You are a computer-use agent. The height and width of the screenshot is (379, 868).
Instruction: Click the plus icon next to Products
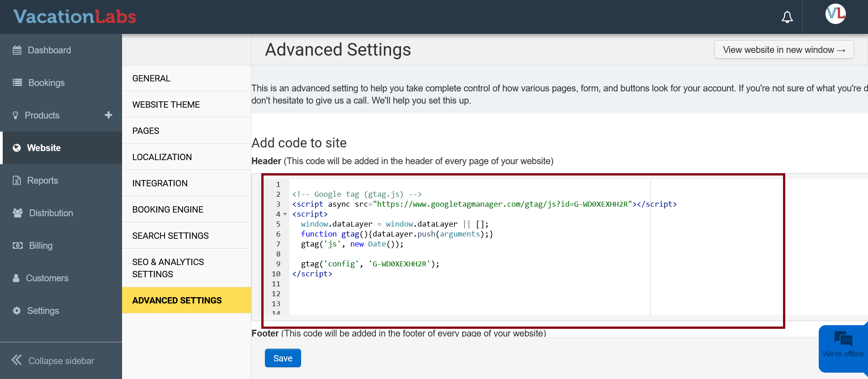point(108,115)
